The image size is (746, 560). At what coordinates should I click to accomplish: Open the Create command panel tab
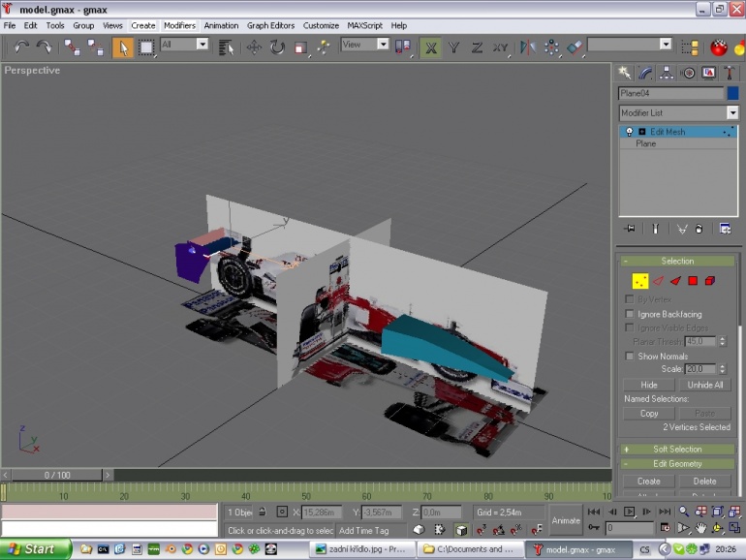[x=624, y=73]
